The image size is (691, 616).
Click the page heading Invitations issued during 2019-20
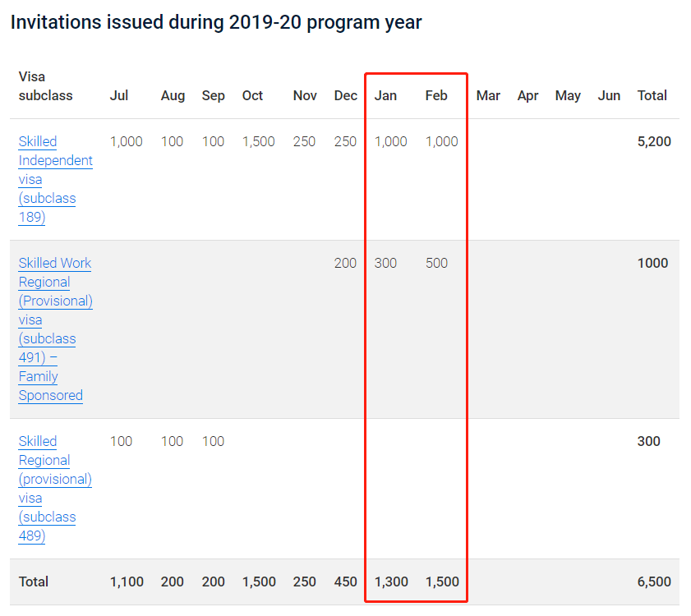pyautogui.click(x=216, y=22)
